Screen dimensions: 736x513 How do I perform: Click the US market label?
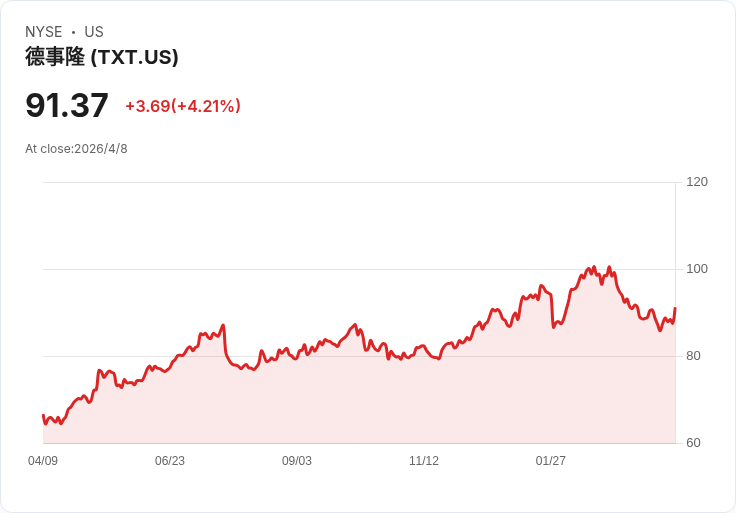(x=94, y=32)
